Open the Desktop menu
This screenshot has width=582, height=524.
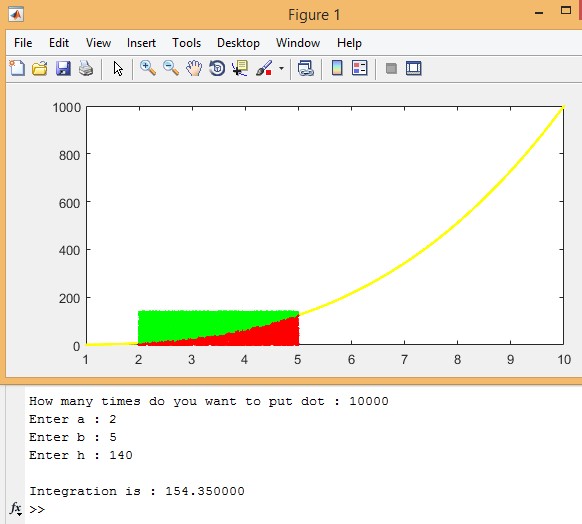(x=238, y=43)
